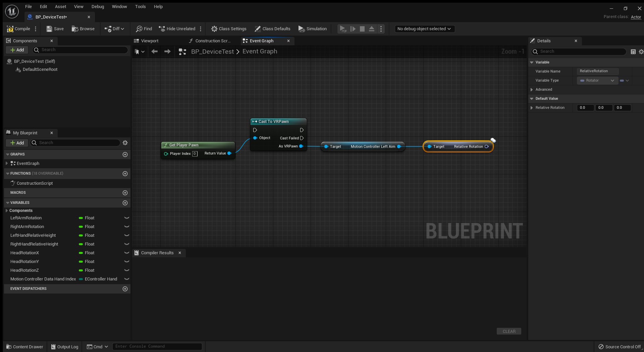Open My Blueprint settings gear

tap(125, 143)
